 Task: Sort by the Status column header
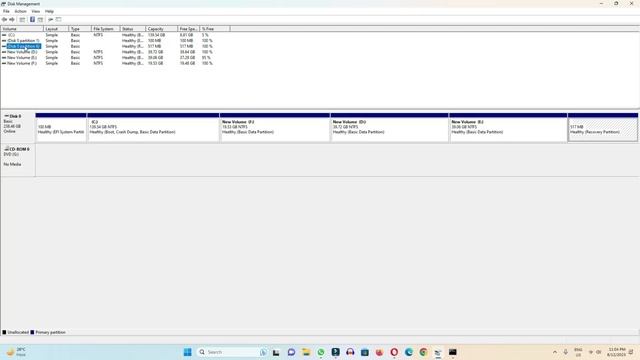pos(133,29)
